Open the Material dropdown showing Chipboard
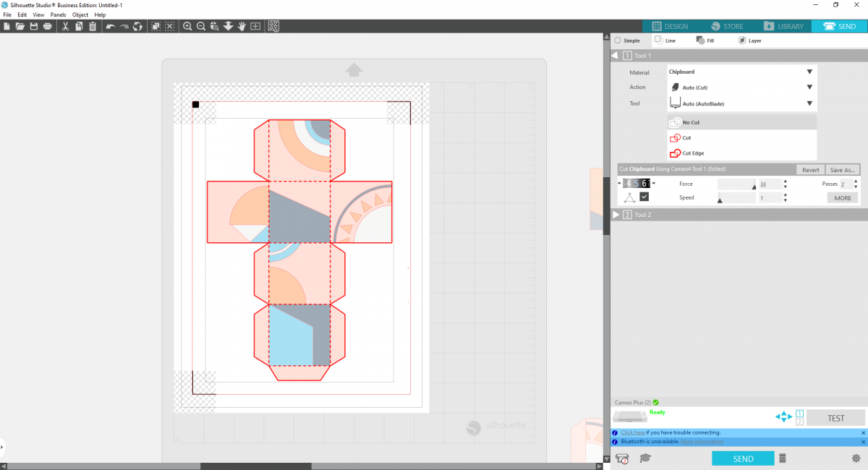This screenshot has height=470, width=868. click(741, 72)
